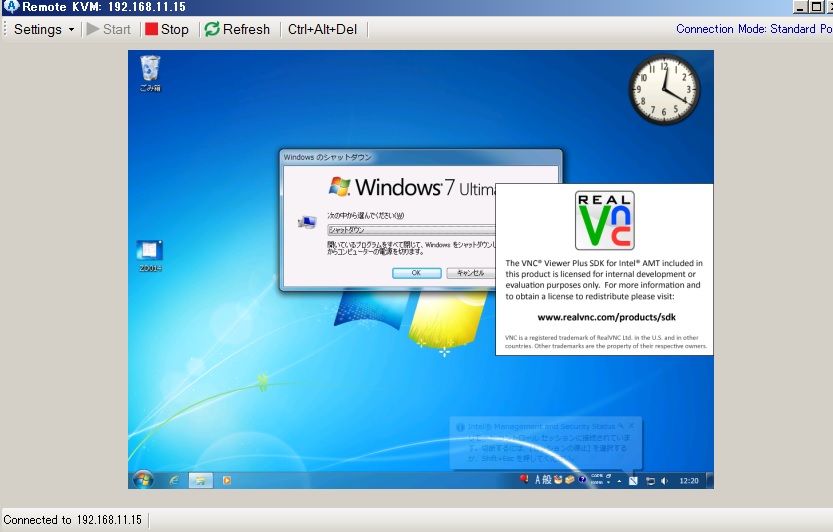Screen dimensions: 833x532
Task: Click OK in the Windows shutdown dialog
Action: point(416,273)
